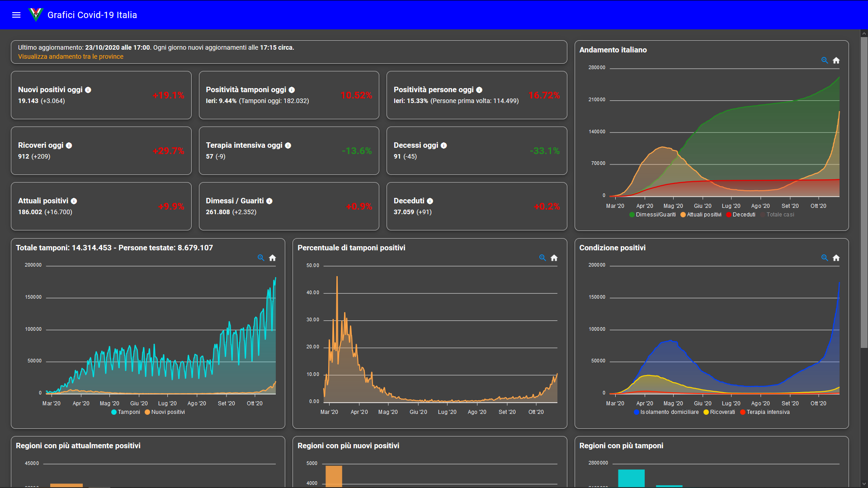Open Visualizza andamento tra le province link

click(x=71, y=56)
